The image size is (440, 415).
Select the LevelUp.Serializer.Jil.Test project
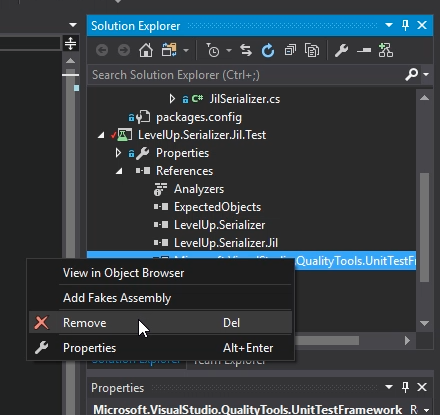[x=202, y=135]
